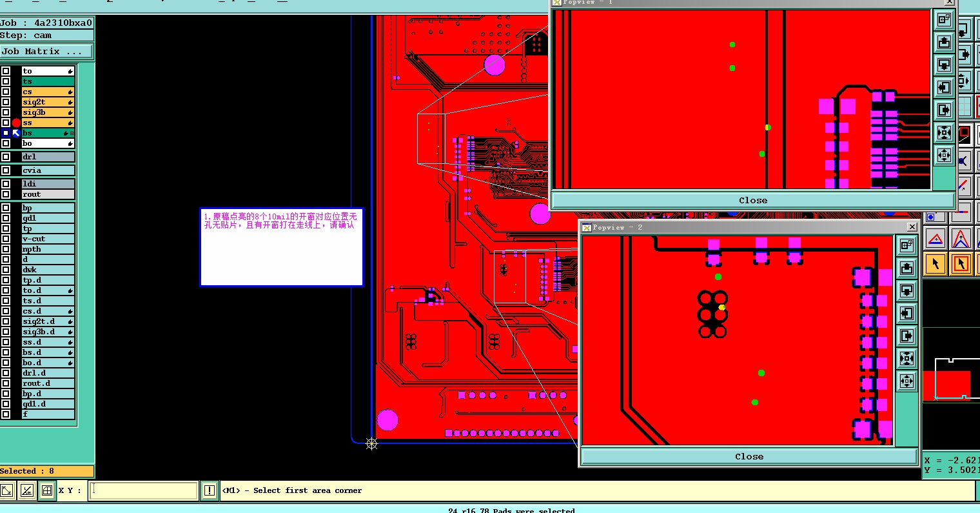Image resolution: width=980 pixels, height=513 pixels.
Task: Click the large red-blue triangle tool icon
Action: (x=961, y=239)
